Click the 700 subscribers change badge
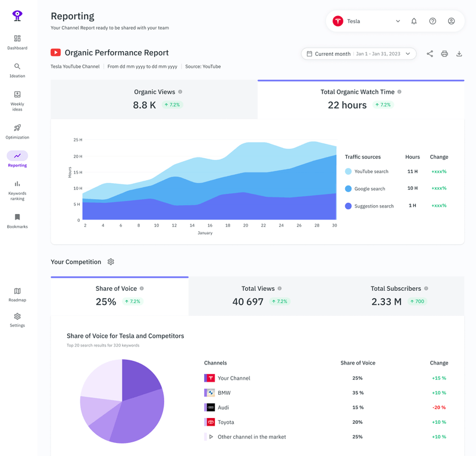This screenshot has height=456, width=476. 417,301
